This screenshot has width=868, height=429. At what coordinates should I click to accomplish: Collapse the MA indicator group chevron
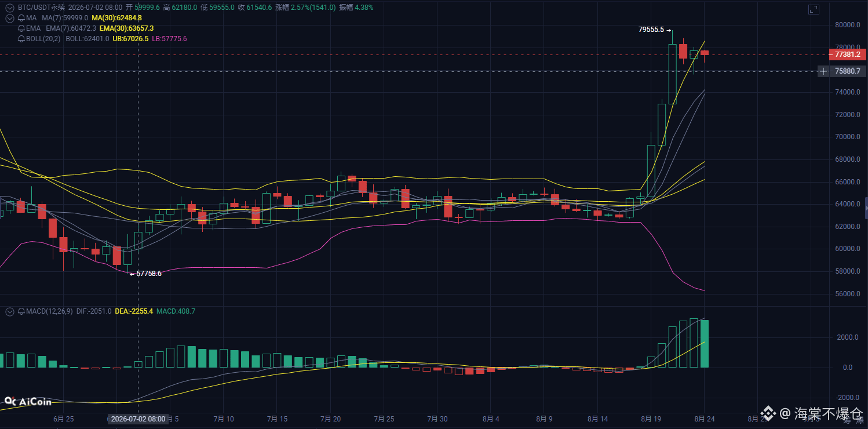(9, 18)
